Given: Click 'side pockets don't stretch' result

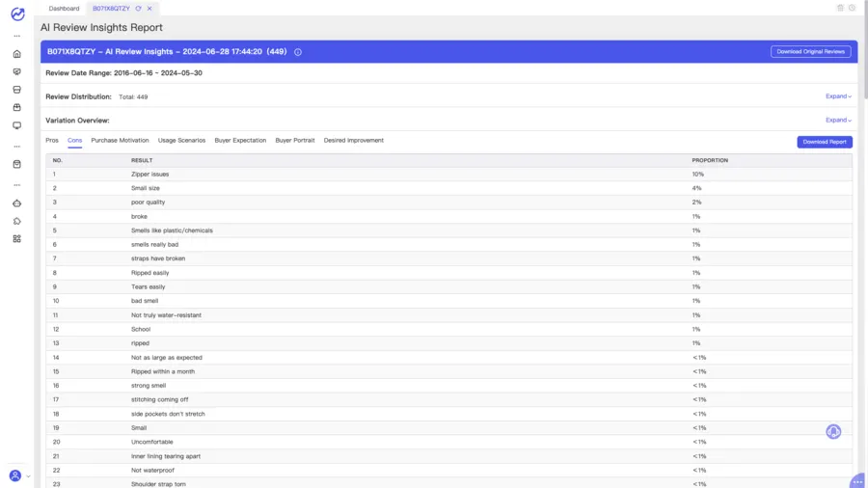Looking at the screenshot, I should click(x=168, y=414).
